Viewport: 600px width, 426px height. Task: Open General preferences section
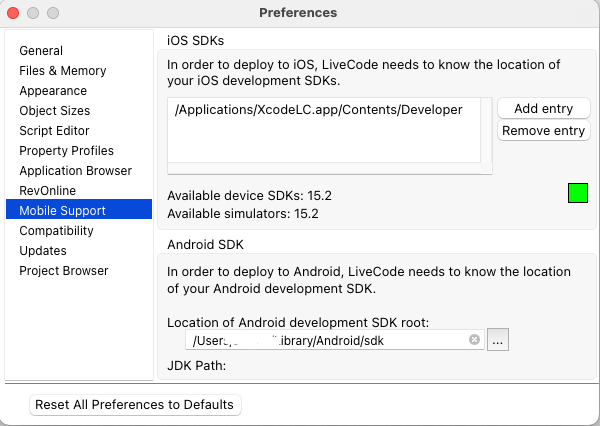(x=41, y=50)
